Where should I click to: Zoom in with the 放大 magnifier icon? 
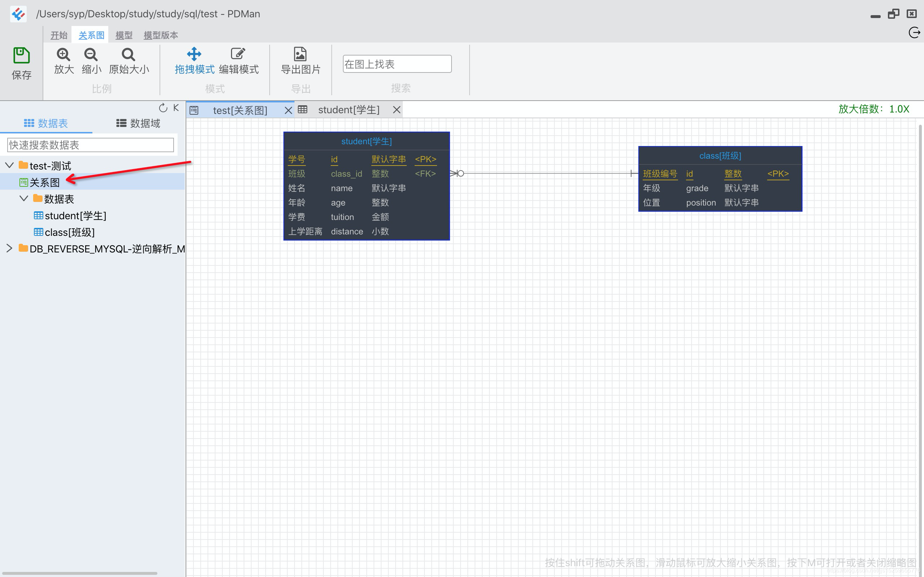pos(64,55)
